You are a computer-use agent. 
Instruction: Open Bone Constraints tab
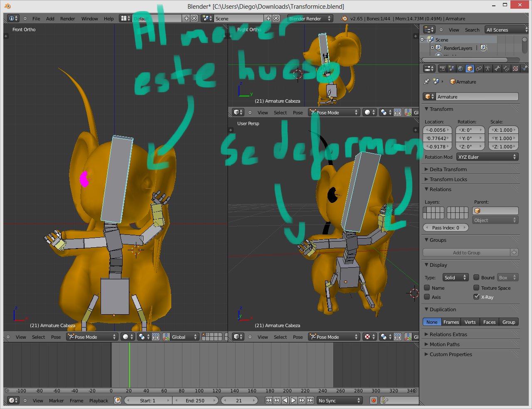[x=506, y=69]
